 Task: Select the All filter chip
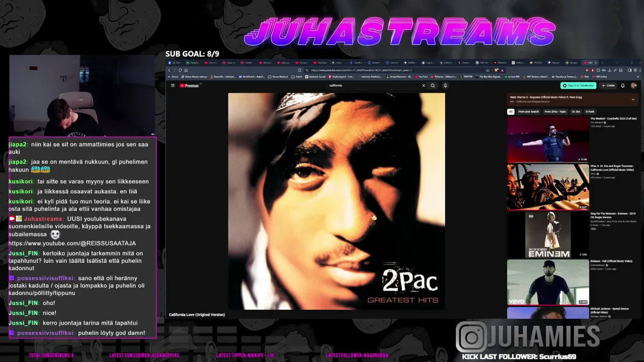coord(511,112)
